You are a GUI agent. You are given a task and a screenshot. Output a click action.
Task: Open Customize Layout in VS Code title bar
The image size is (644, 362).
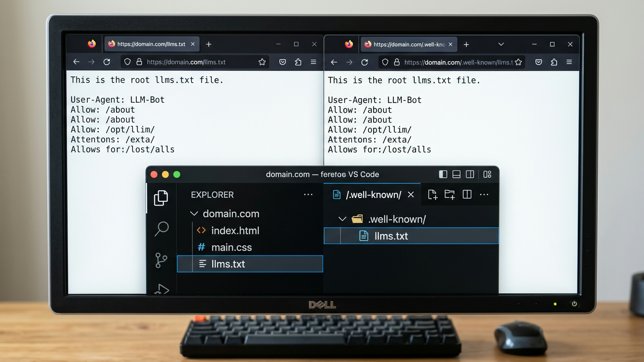487,174
